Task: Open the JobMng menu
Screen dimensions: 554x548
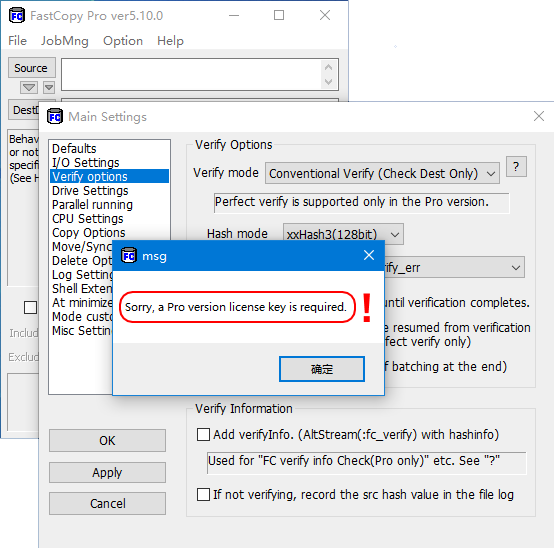Action: (x=65, y=41)
